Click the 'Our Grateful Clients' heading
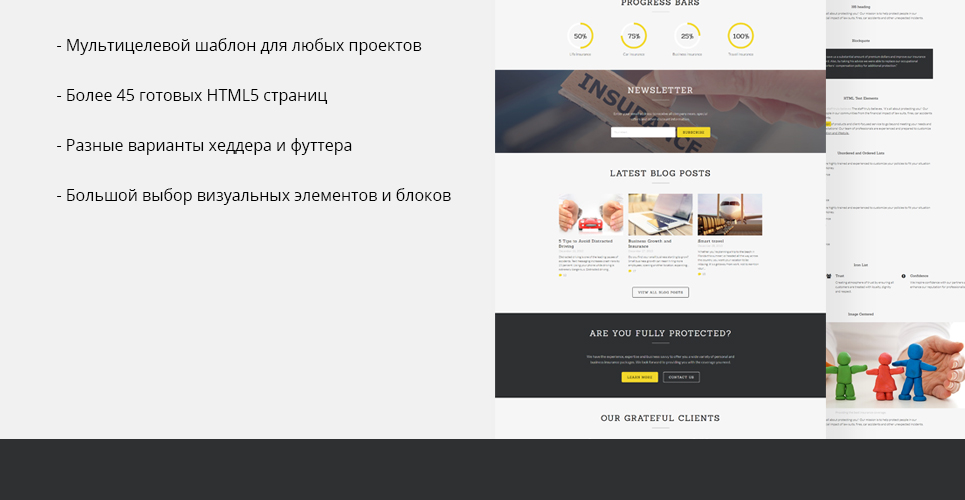Screen dimensions: 965x500 coord(660,418)
